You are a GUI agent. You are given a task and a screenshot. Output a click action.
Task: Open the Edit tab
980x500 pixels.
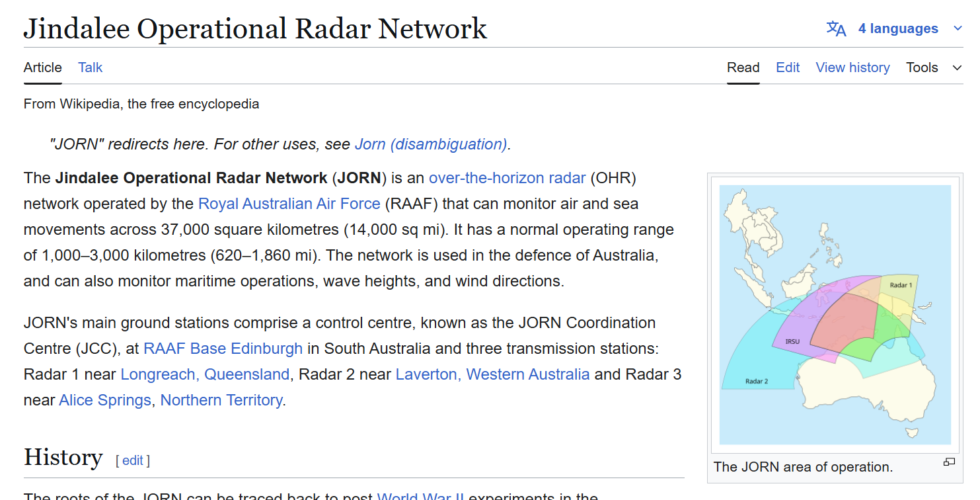[x=788, y=67]
